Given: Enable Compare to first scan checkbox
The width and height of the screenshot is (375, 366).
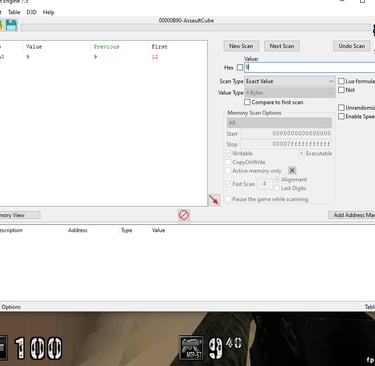Looking at the screenshot, I should pos(247,102).
